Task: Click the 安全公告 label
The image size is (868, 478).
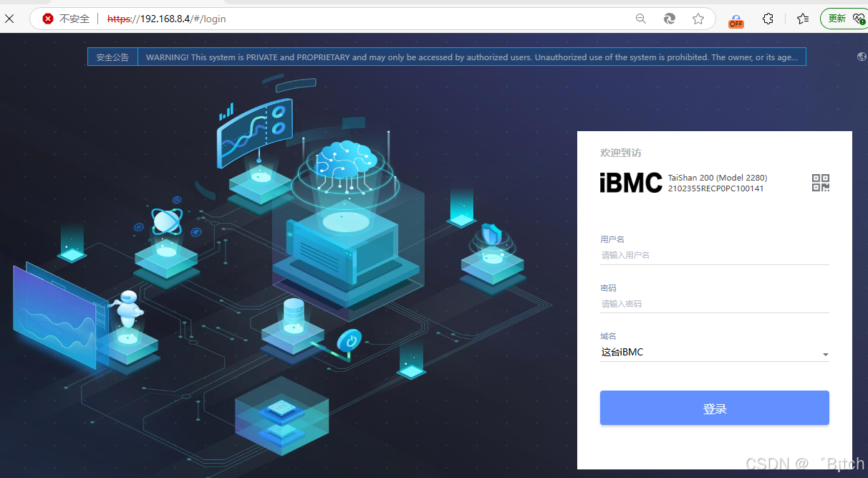Action: pos(112,56)
